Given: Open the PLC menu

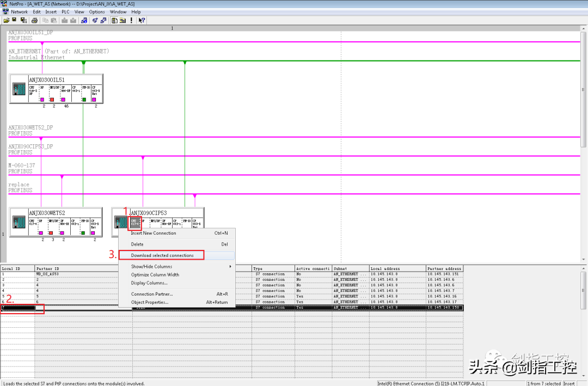Looking at the screenshot, I should (x=65, y=11).
